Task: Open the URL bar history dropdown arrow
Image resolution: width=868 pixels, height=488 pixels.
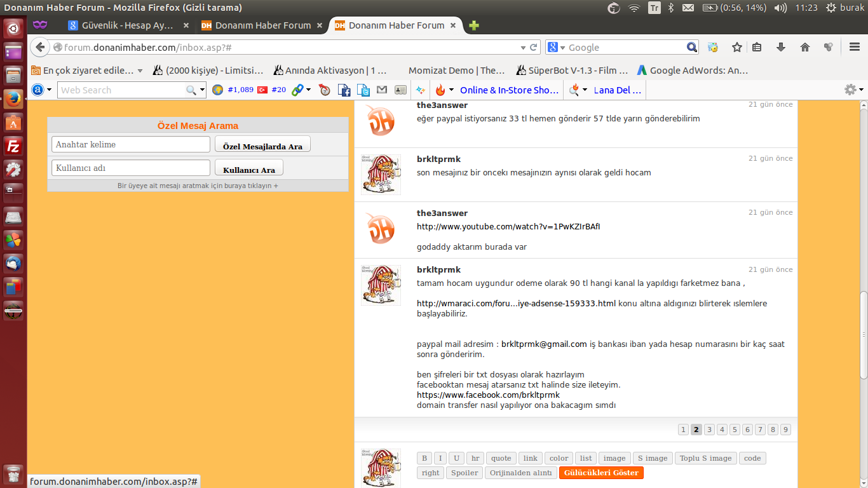Action: tap(522, 47)
